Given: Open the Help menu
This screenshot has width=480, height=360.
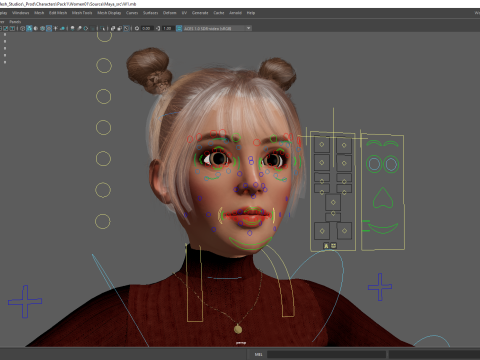Looking at the screenshot, I should click(x=251, y=13).
